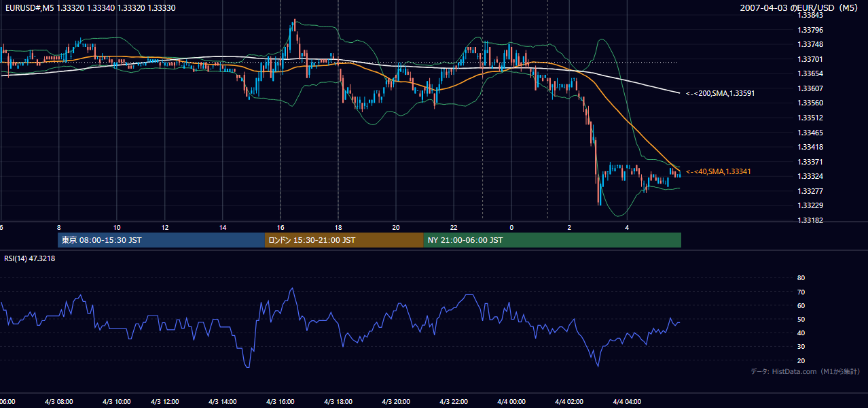868x408 pixels.
Task: Click RSI scale value 60
Action: tap(801, 306)
